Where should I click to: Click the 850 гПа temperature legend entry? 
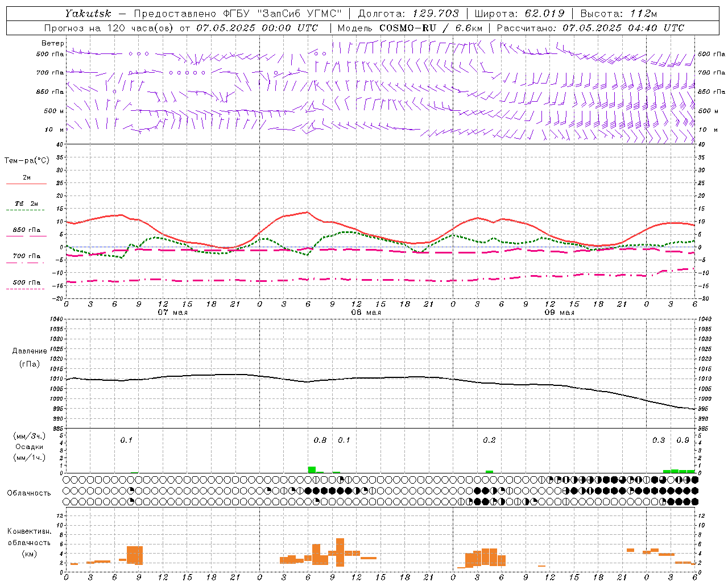[x=26, y=230]
